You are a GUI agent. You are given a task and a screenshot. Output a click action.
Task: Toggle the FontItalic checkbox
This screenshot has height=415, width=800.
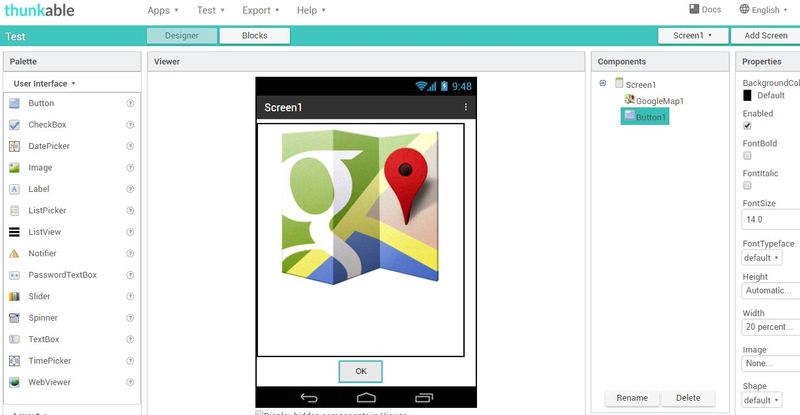[x=747, y=185]
